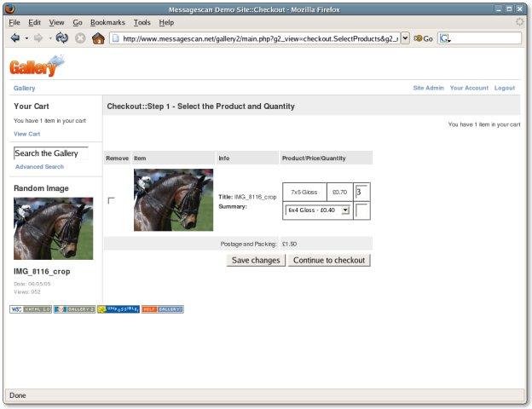Open the cart item horse thumbnail
Viewport: 532px width, 409px height.
pos(173,200)
